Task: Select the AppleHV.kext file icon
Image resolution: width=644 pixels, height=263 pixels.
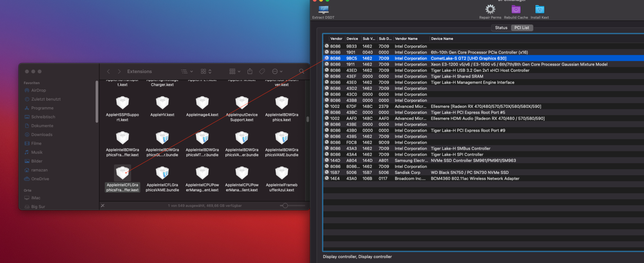Action: pos(162,103)
